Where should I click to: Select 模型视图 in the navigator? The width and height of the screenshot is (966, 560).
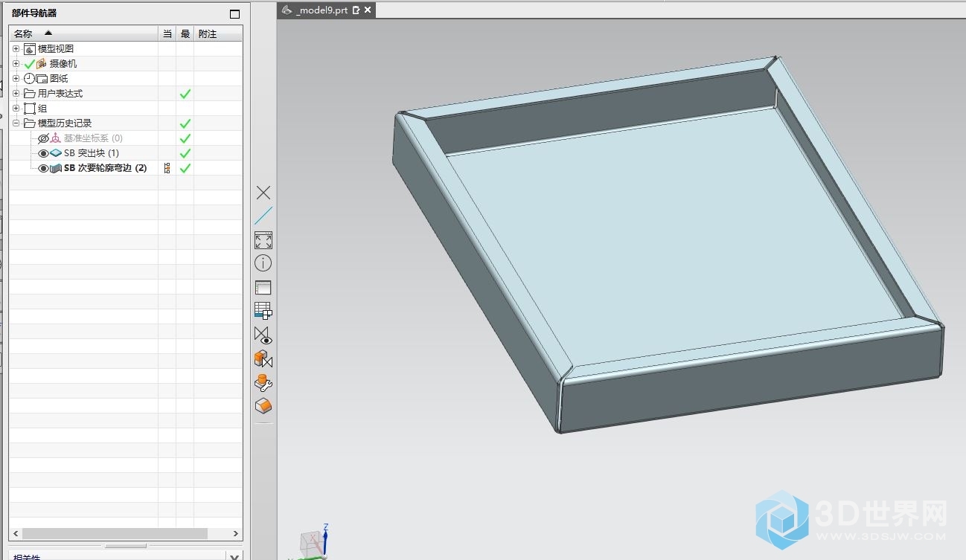click(56, 49)
